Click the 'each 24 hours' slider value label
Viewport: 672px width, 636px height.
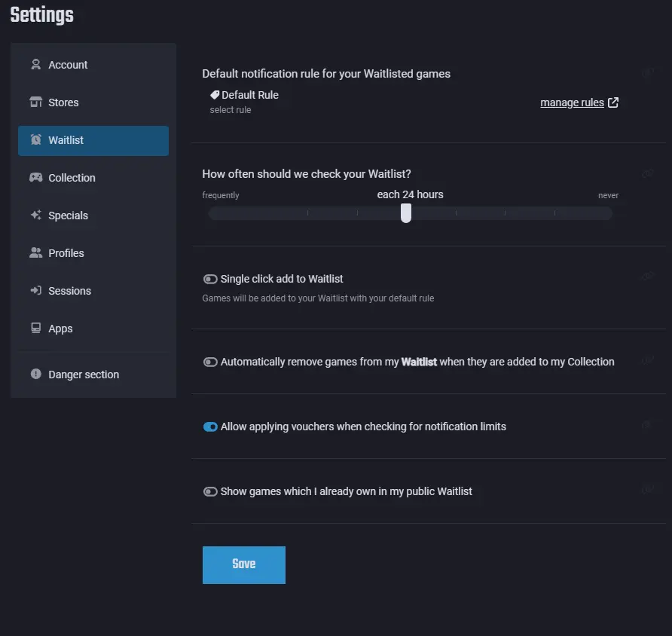[x=410, y=194]
